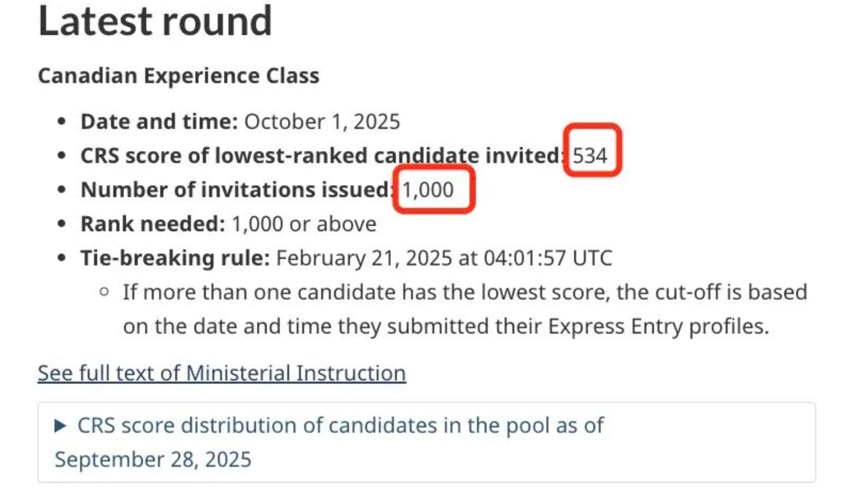The height and width of the screenshot is (488, 868).
Task: Click the red-boxed 534 CRS score
Action: [x=590, y=156]
